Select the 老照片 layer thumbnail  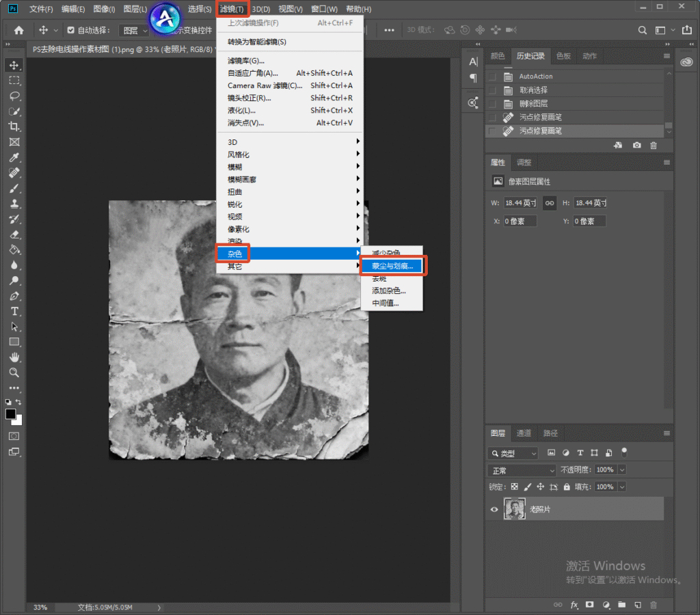pyautogui.click(x=515, y=509)
